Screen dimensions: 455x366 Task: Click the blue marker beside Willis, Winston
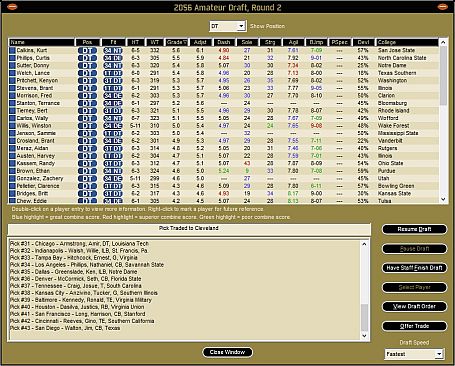12,126
